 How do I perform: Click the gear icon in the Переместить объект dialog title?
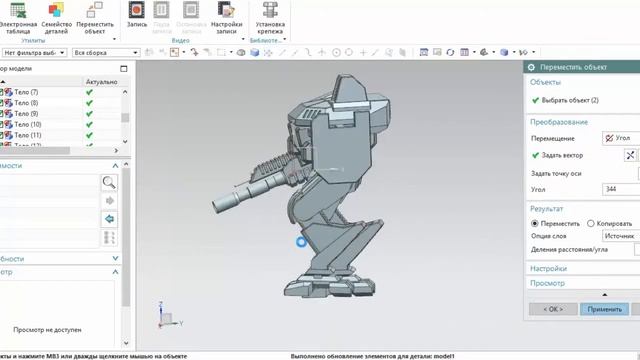[x=531, y=67]
